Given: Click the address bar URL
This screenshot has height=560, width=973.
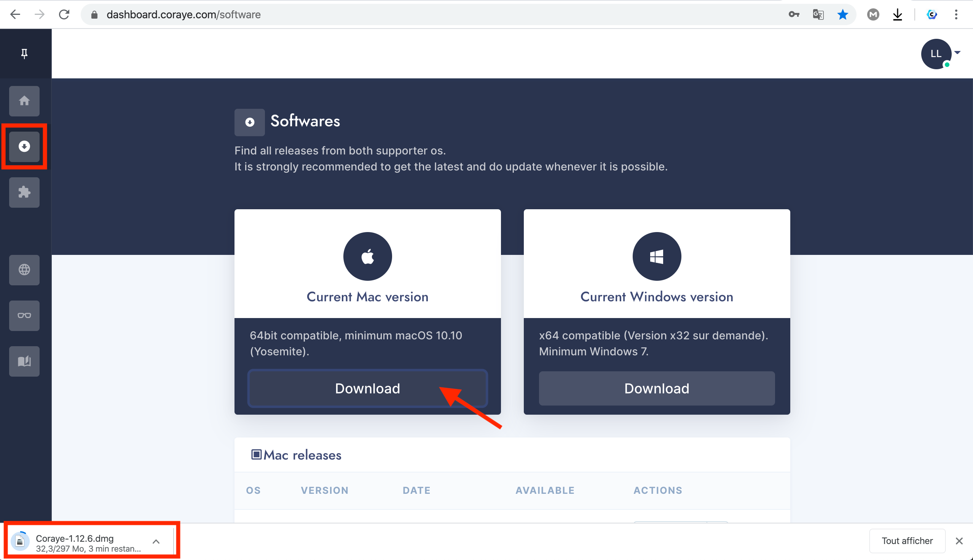Looking at the screenshot, I should (x=183, y=14).
